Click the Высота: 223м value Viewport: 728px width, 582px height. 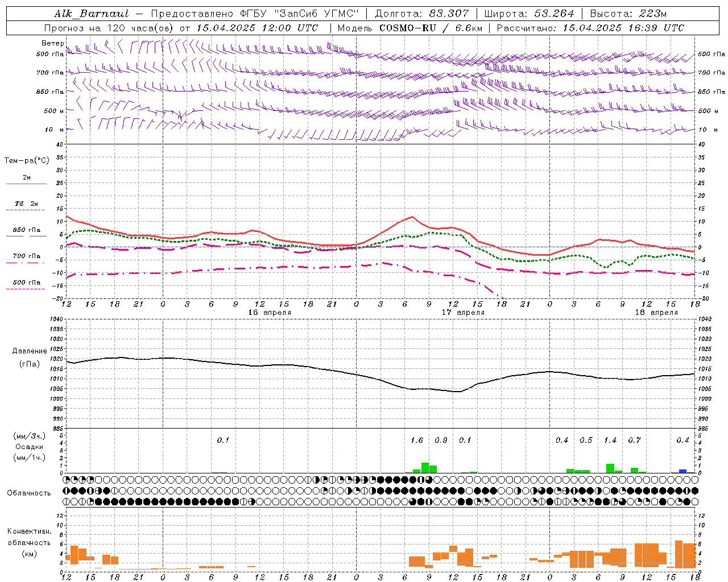click(628, 14)
